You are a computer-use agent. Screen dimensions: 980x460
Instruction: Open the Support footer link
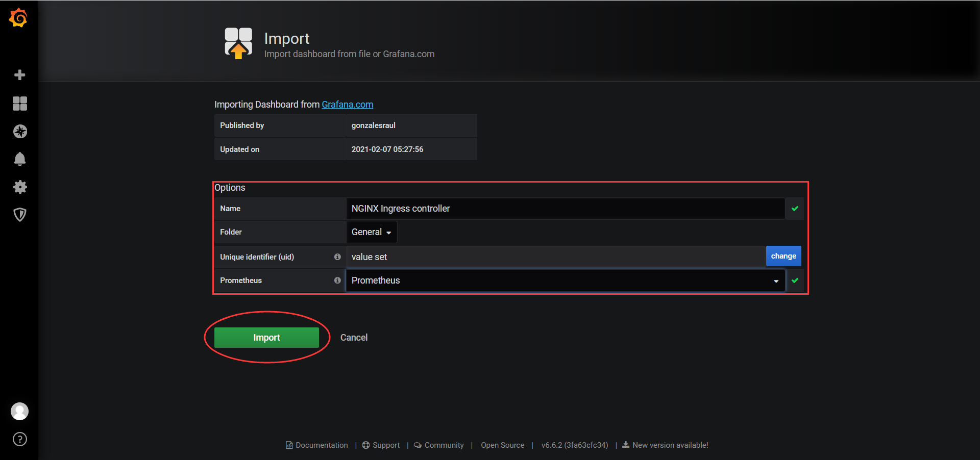point(381,445)
